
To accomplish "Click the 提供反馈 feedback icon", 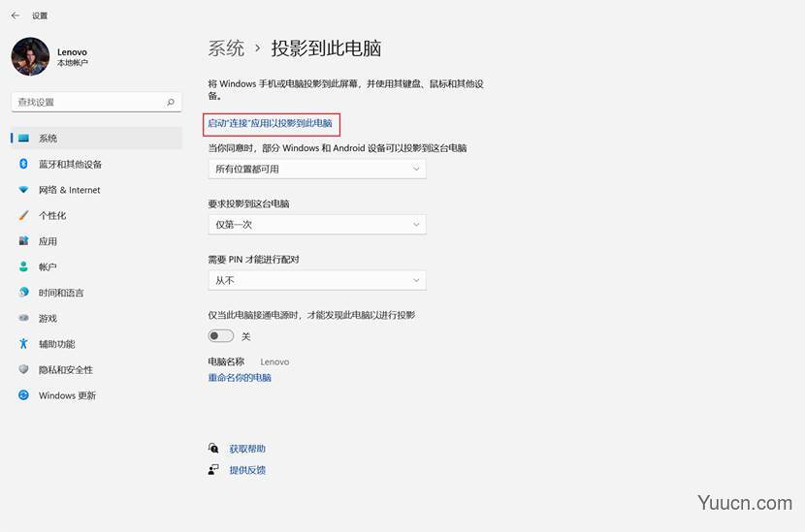I will tap(213, 469).
